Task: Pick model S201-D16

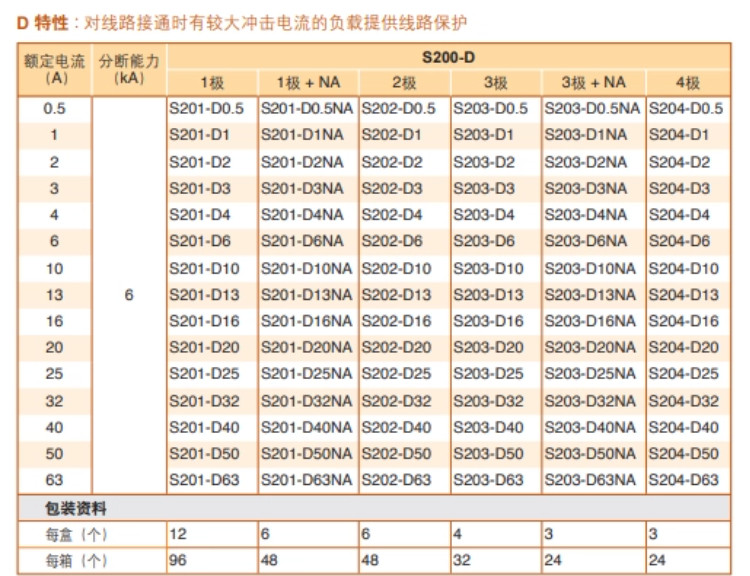Action: [204, 321]
